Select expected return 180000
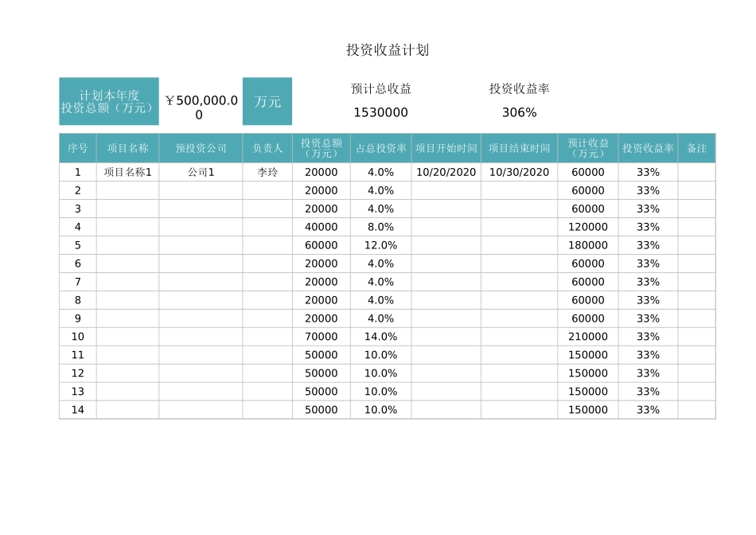The image size is (756, 535). (588, 245)
